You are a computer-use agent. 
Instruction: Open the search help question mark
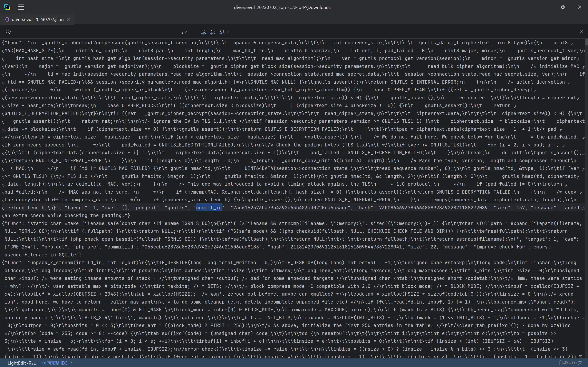[x=228, y=32]
